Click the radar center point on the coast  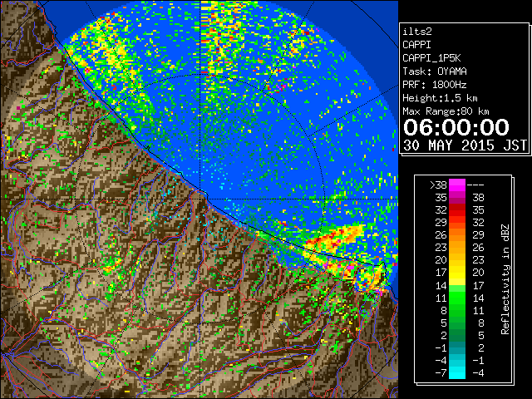coord(200,199)
